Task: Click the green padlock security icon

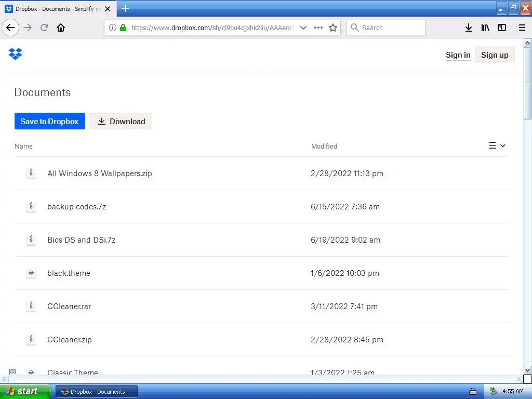Action: [x=123, y=28]
